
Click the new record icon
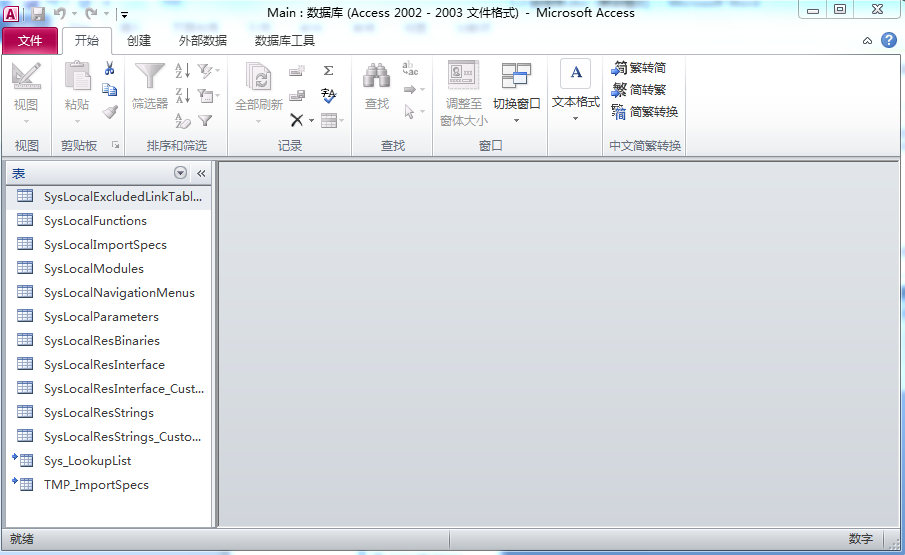tap(297, 71)
